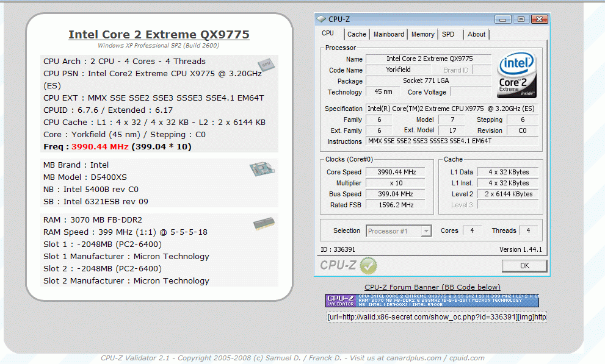The image size is (605, 364).
Task: Switch to the Cache tab
Action: (x=357, y=34)
